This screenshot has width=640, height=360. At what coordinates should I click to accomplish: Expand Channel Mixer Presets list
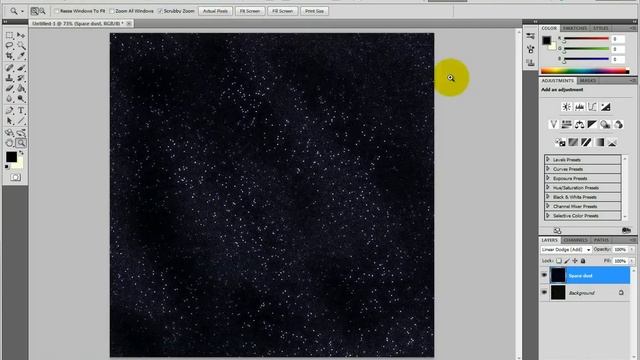(548, 206)
